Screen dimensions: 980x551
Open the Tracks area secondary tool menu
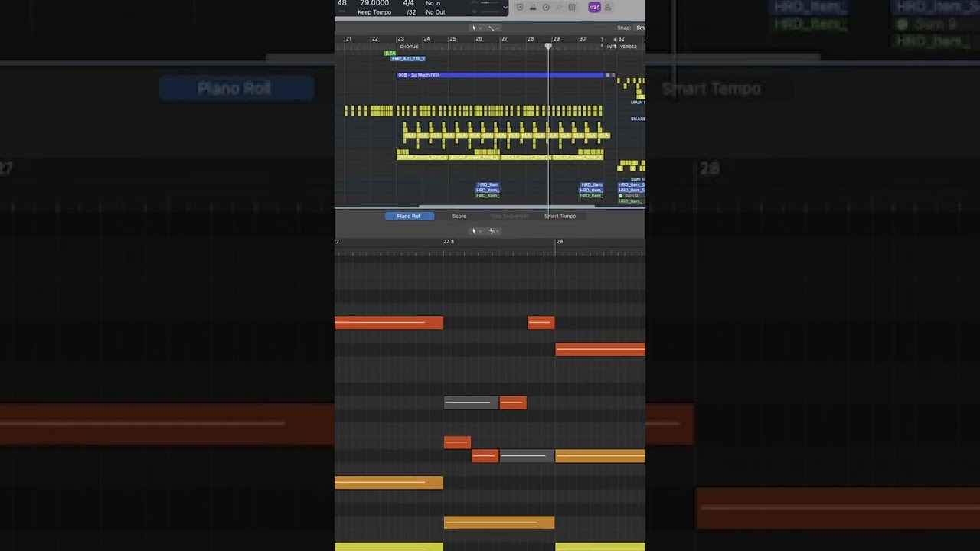click(494, 28)
